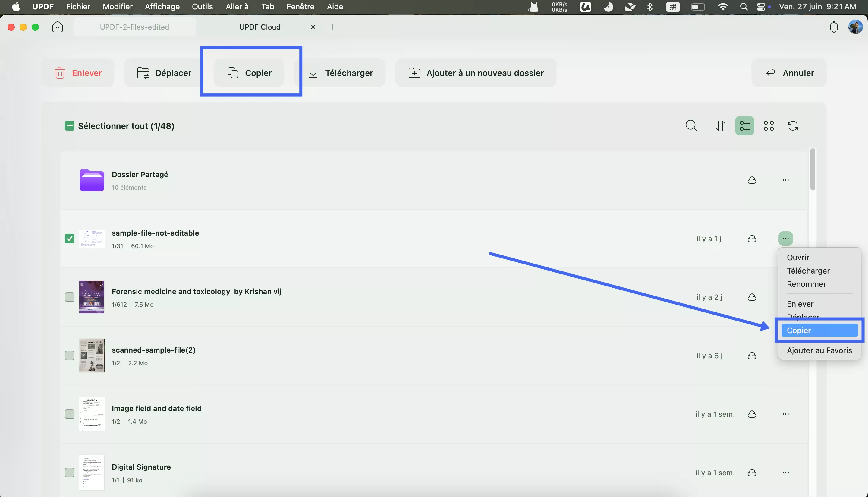Switch to list view

[x=744, y=126]
